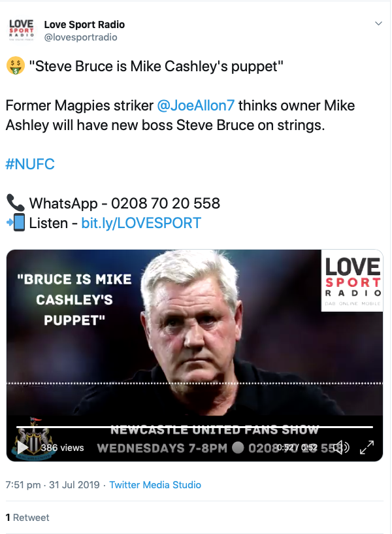Open the @lovesportradio handle
Viewport: 392px width, 534px height.
[80, 37]
